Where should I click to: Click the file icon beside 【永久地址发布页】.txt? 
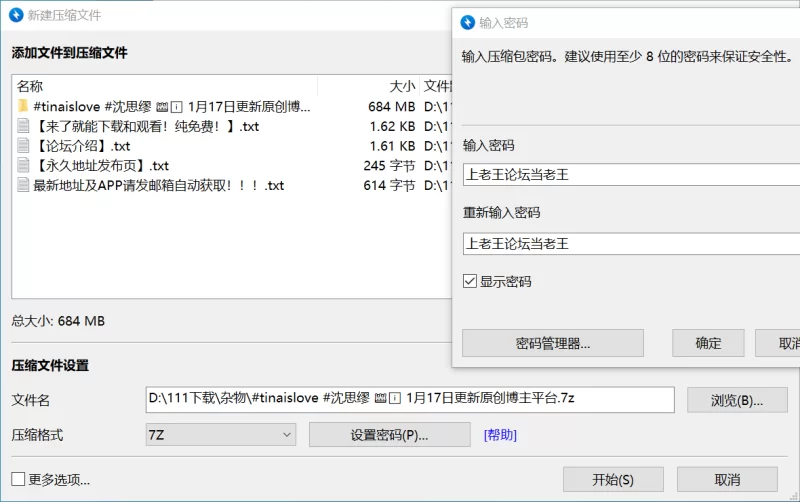pos(23,165)
